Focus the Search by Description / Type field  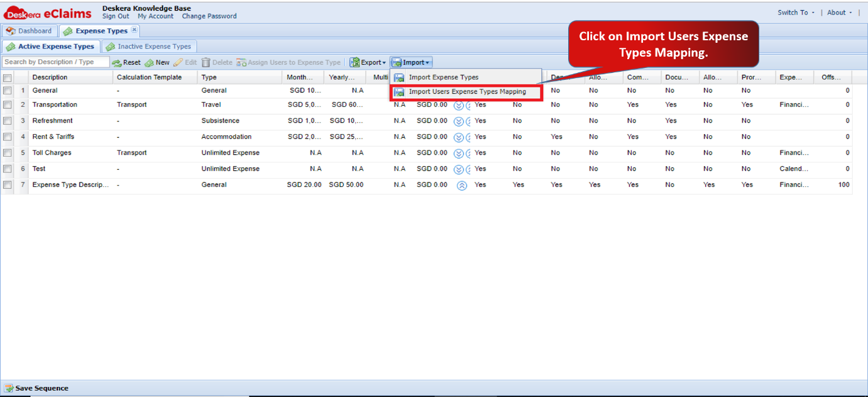click(56, 62)
